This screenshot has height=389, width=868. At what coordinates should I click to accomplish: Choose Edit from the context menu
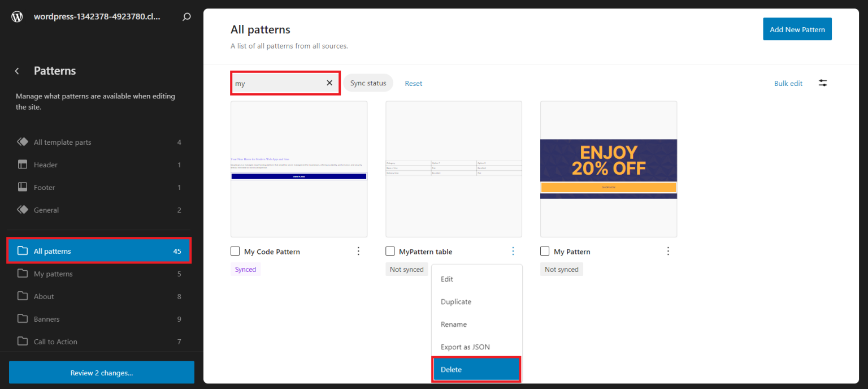pyautogui.click(x=476, y=279)
